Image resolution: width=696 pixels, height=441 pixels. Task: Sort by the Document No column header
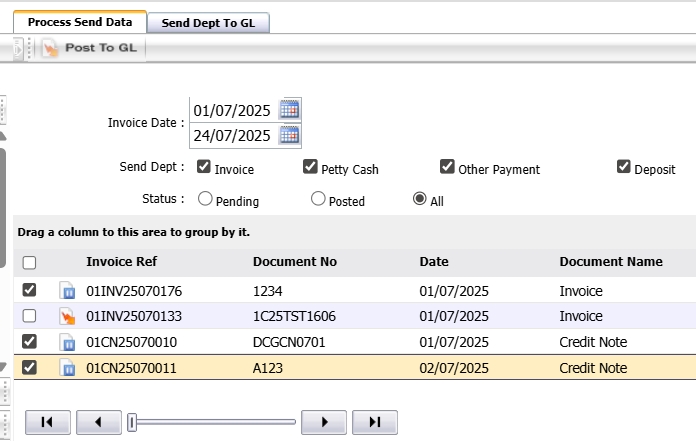294,262
